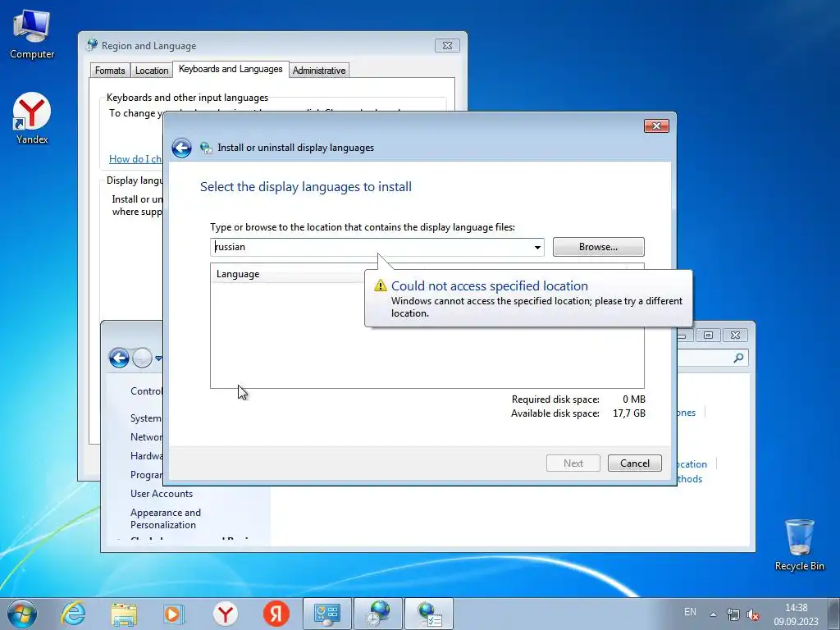Switch to the Formats tab
840x630 pixels.
[x=110, y=71]
